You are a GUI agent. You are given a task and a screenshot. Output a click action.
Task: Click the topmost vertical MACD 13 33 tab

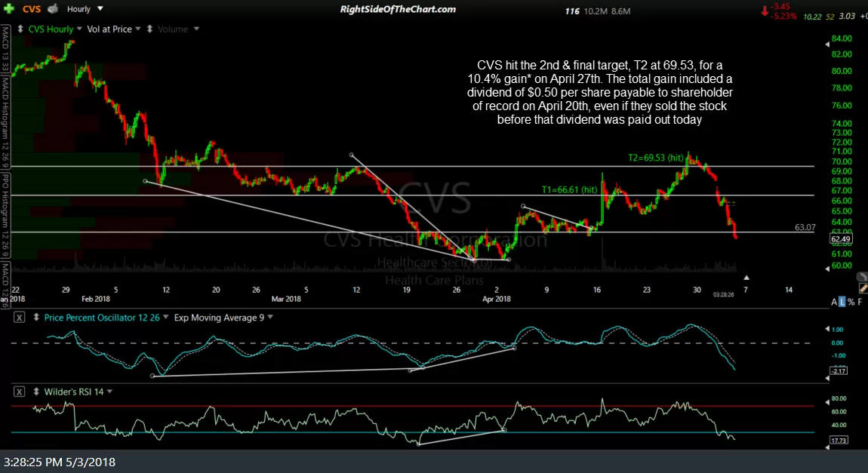click(5, 49)
